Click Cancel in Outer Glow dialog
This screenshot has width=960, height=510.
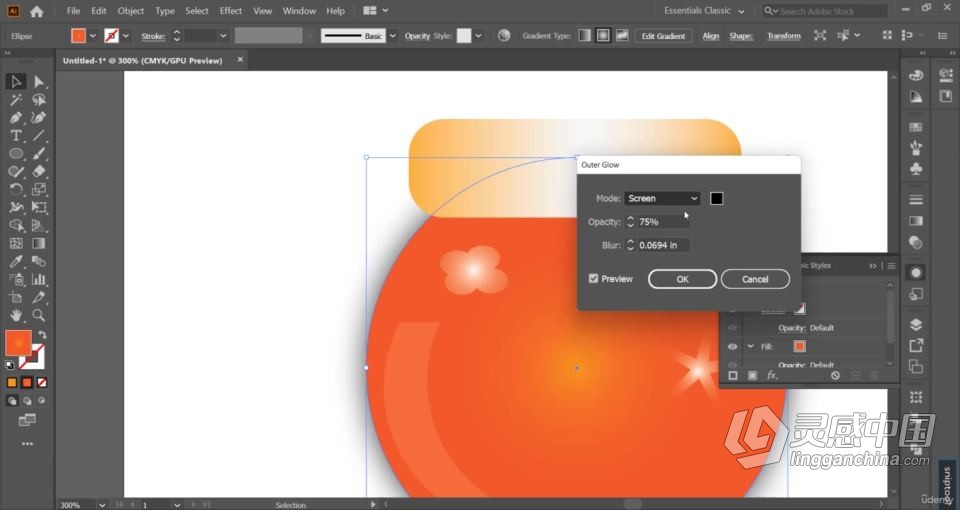click(755, 279)
